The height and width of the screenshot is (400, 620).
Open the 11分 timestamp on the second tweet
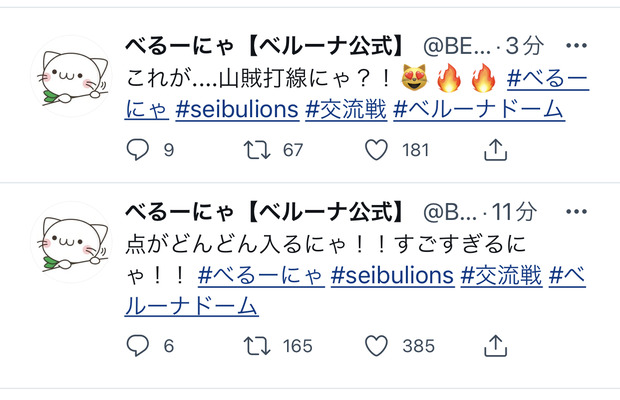(x=514, y=212)
